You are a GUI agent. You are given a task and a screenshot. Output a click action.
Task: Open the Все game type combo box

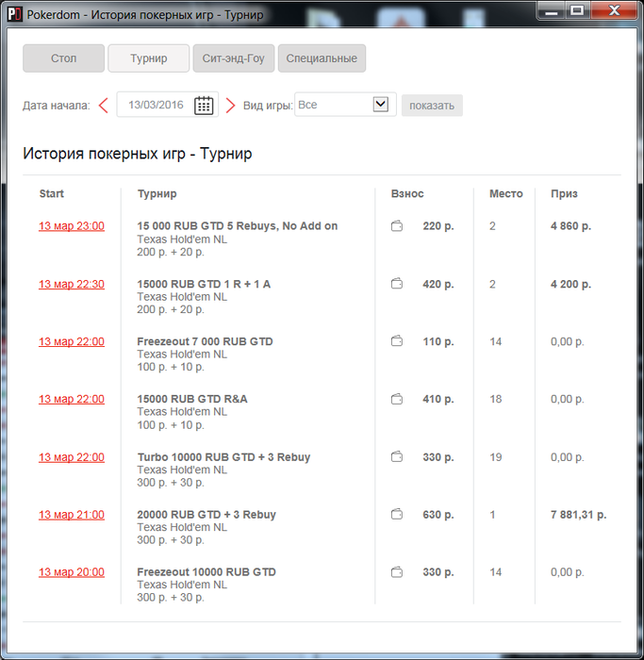point(345,105)
